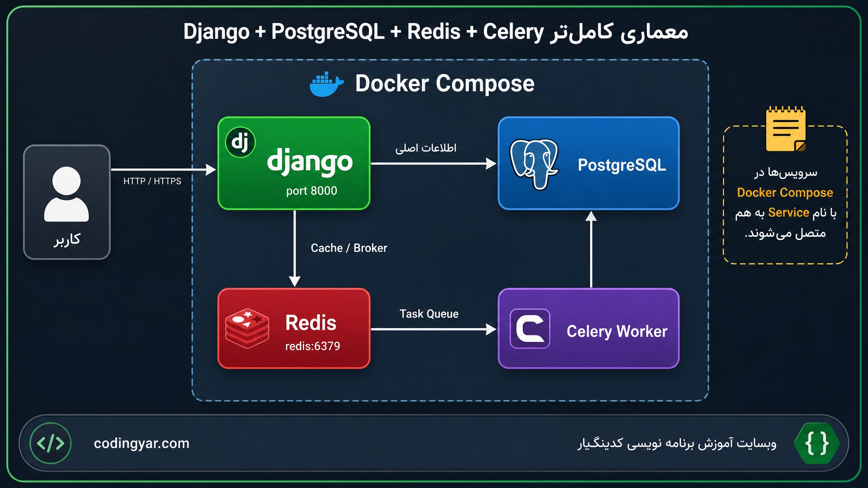Click the user silhouette icon
The width and height of the screenshot is (868, 488).
pyautogui.click(x=66, y=194)
